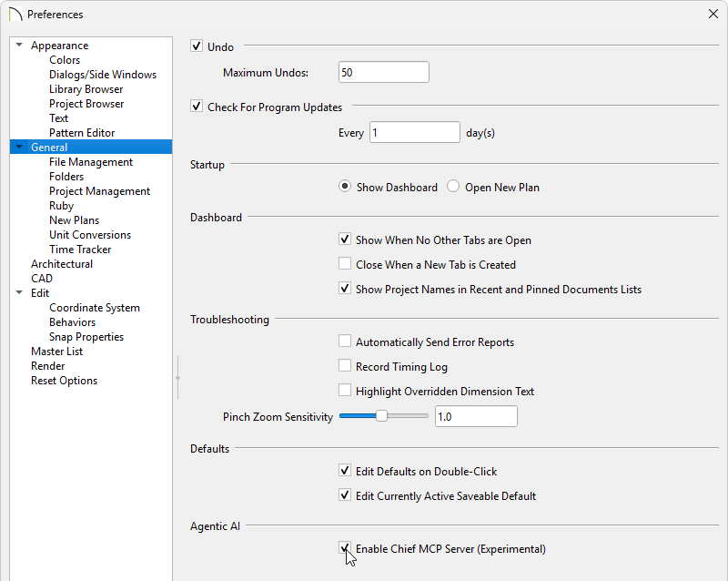The width and height of the screenshot is (728, 581).
Task: Open Snap Properties preferences
Action: [x=86, y=337]
